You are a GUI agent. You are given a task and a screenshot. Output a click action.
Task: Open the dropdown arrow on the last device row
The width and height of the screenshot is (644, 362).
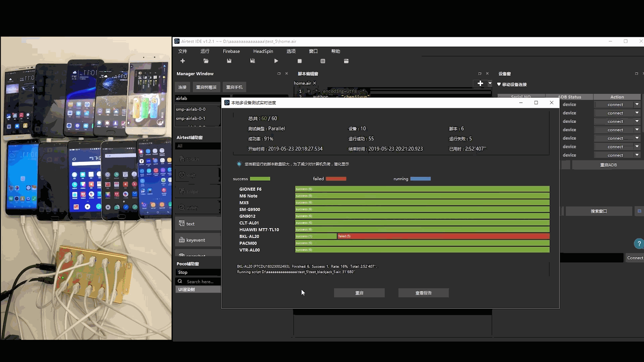pyautogui.click(x=637, y=155)
